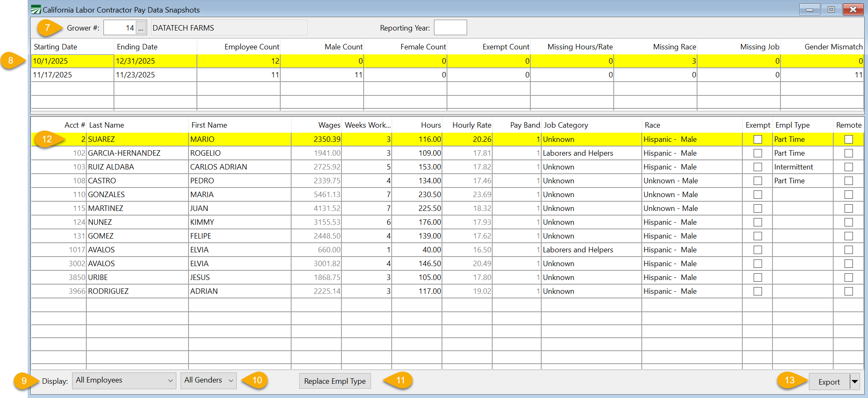Click the Hourly Rate column header

pos(471,125)
